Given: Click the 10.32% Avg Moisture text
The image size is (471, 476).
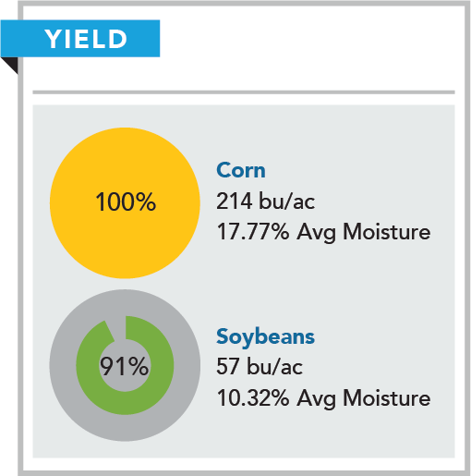Looking at the screenshot, I should [323, 398].
